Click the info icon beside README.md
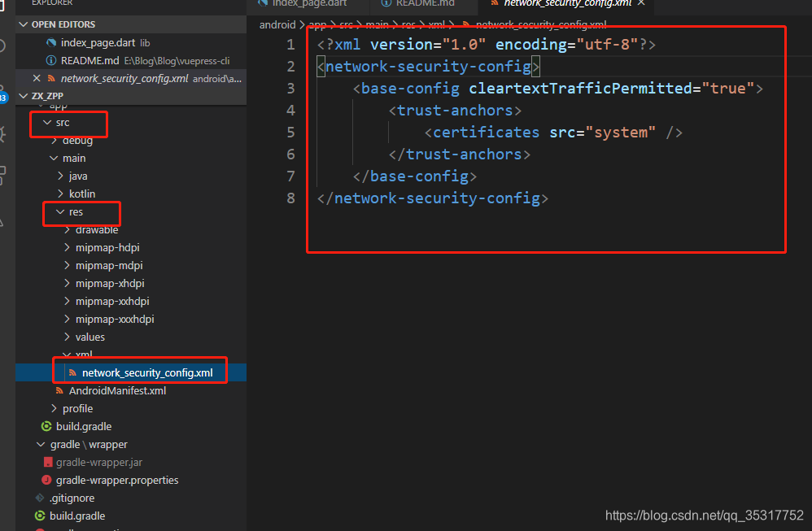The height and width of the screenshot is (531, 812). click(x=50, y=60)
